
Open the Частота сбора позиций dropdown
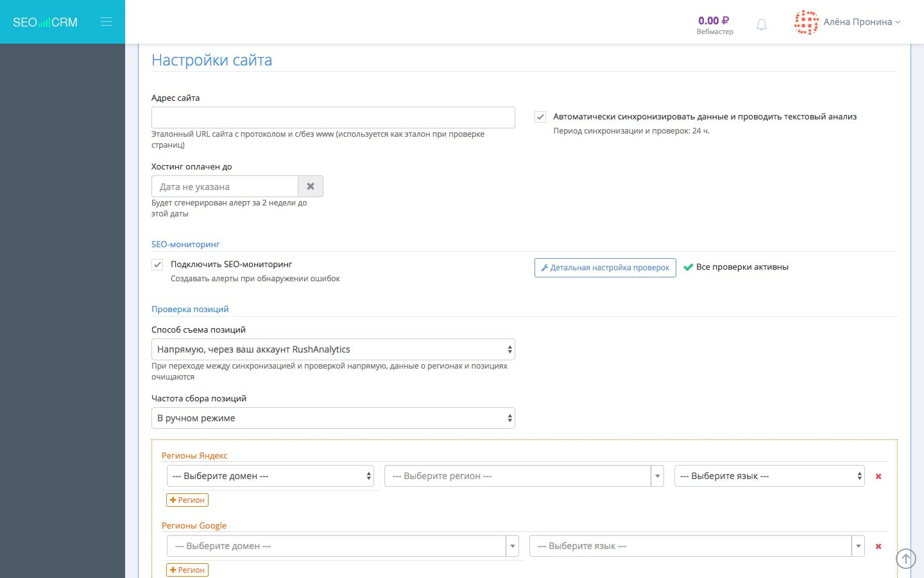pos(332,417)
